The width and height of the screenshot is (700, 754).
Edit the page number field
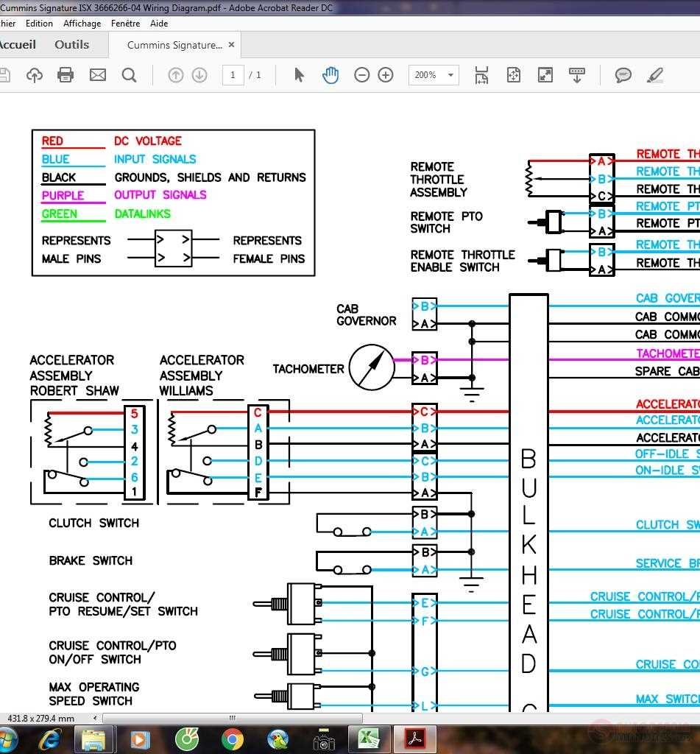[x=233, y=74]
